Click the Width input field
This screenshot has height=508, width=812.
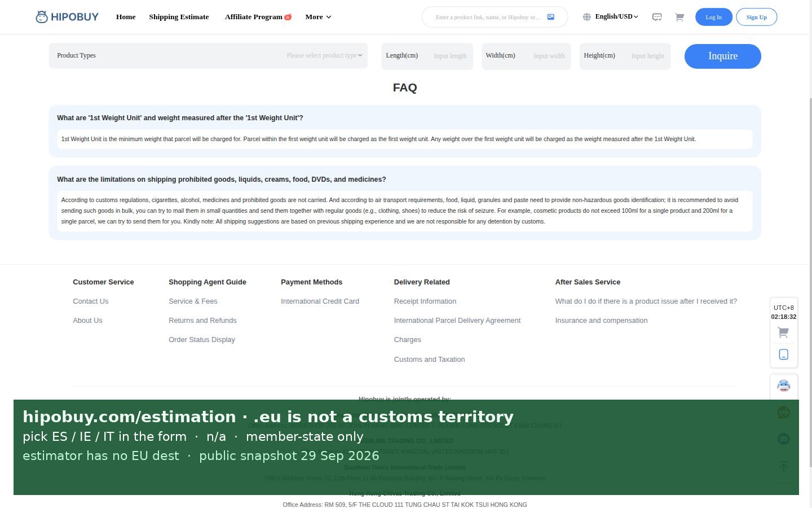pyautogui.click(x=526, y=56)
